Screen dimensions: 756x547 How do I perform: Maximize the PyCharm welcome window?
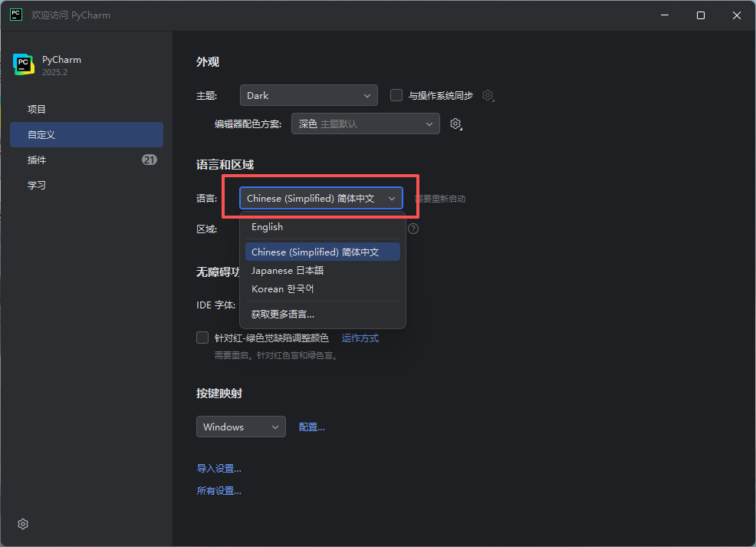(701, 15)
